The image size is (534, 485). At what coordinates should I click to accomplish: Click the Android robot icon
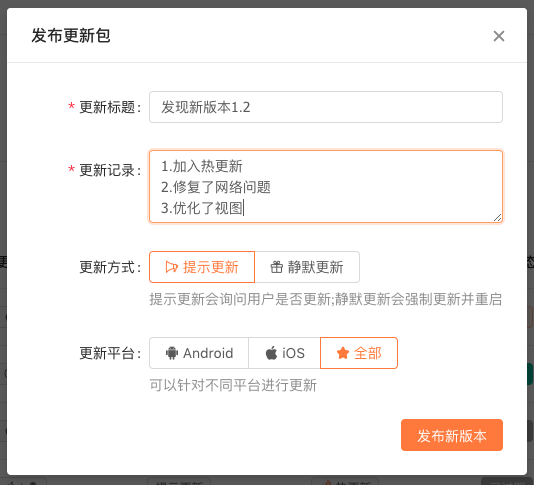(172, 353)
